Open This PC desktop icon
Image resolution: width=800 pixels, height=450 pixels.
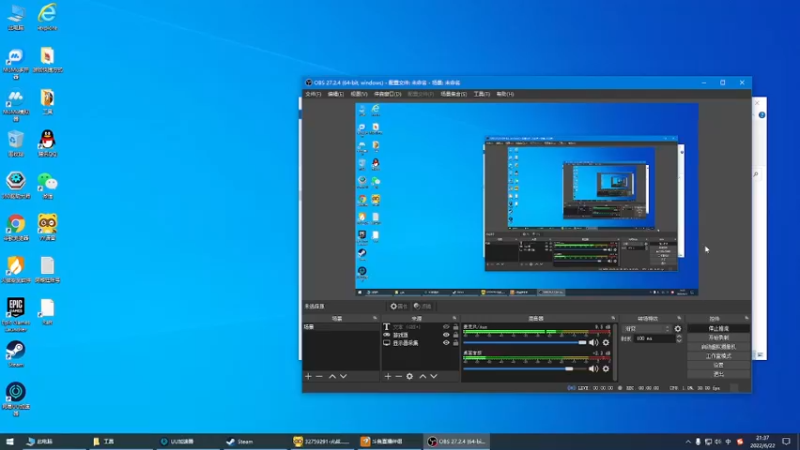click(16, 17)
